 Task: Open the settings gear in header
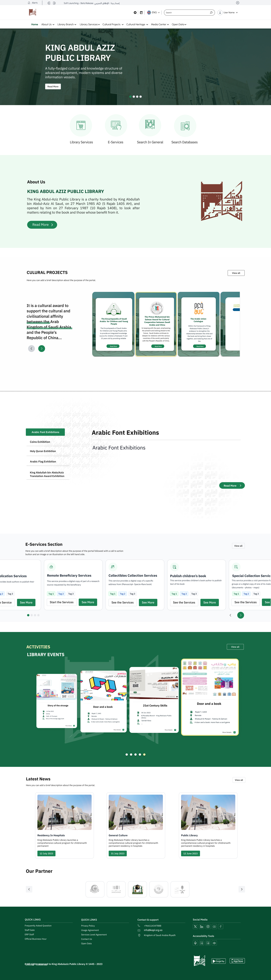[x=135, y=13]
